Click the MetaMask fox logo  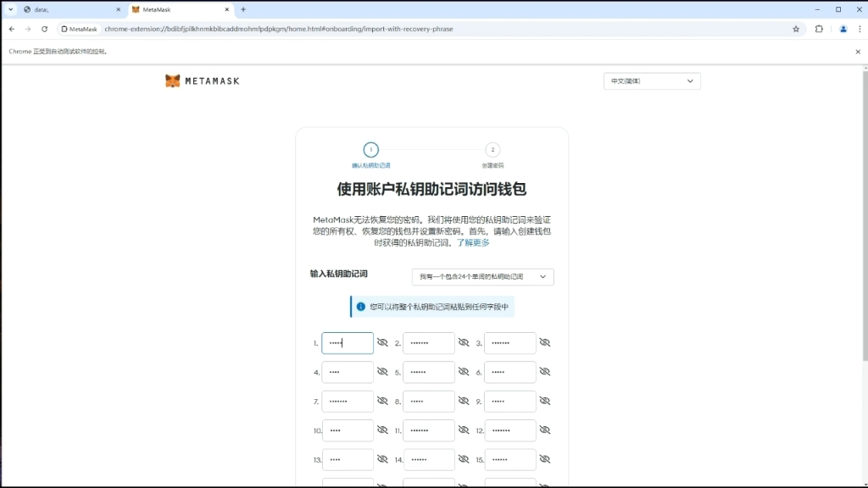[x=173, y=80]
